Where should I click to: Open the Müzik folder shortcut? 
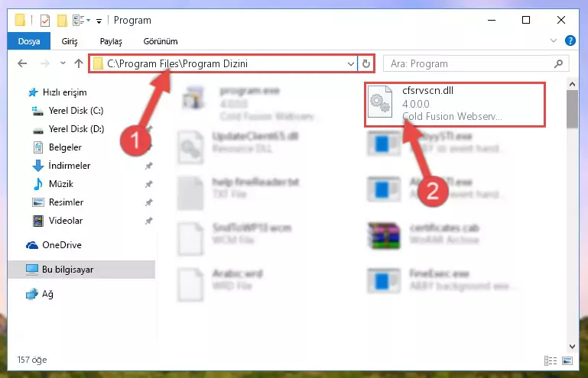(x=60, y=184)
